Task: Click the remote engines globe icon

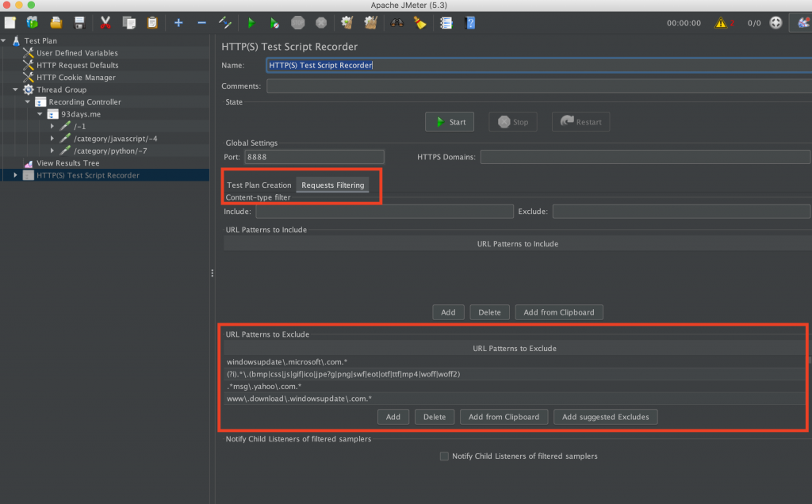Action: point(776,23)
